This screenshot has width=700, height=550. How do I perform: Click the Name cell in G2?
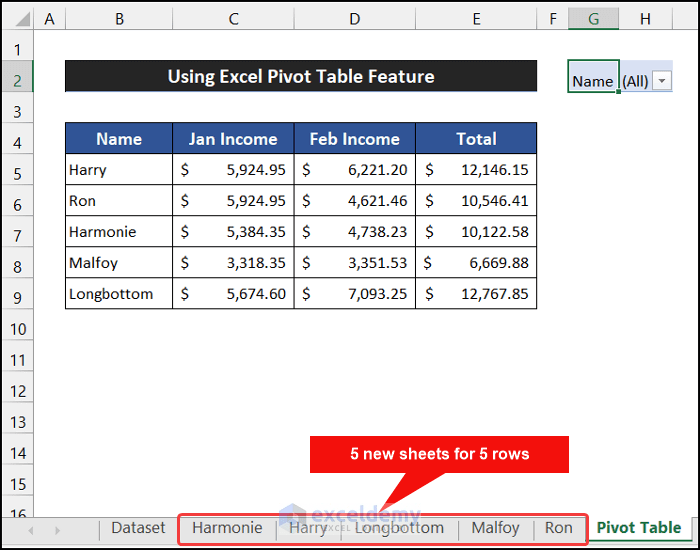[x=593, y=76]
